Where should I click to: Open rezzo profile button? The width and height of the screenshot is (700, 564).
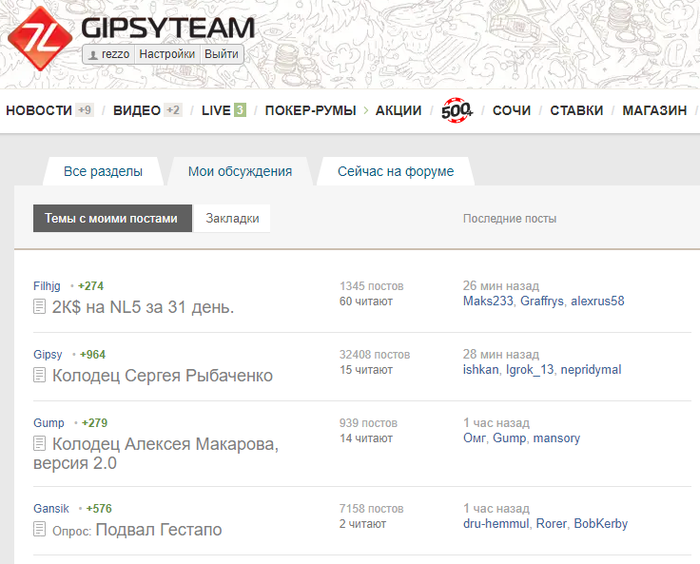(108, 54)
